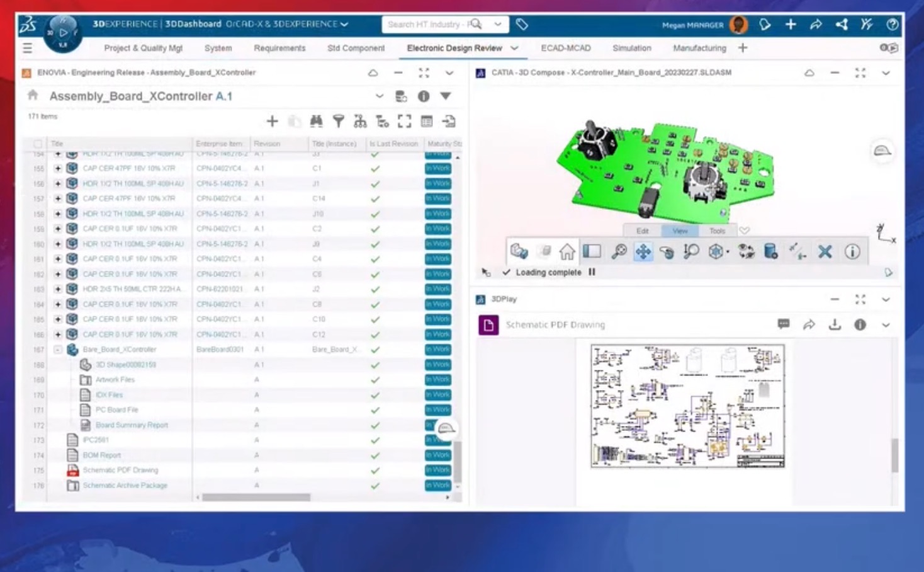Open dropdown beside Electronic Design Review tab

(514, 48)
